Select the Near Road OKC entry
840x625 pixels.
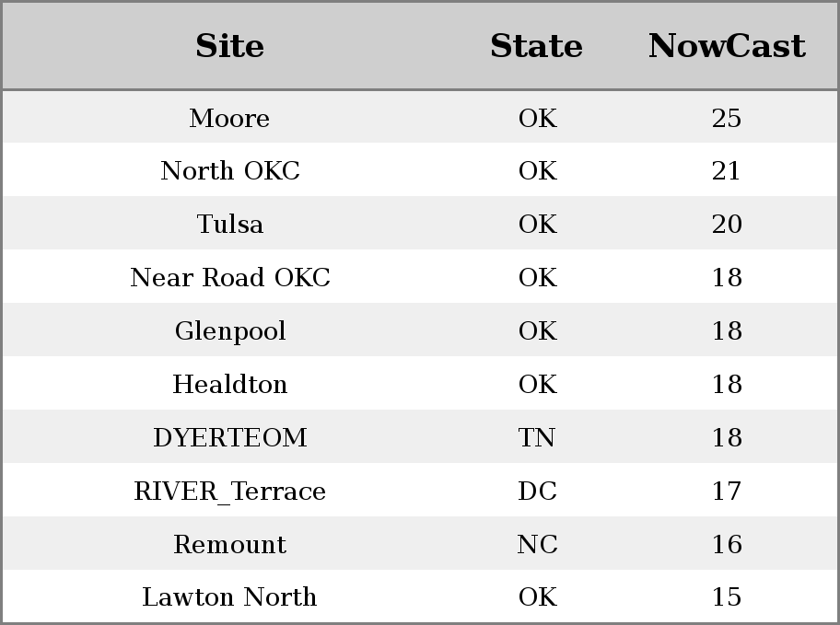point(230,277)
